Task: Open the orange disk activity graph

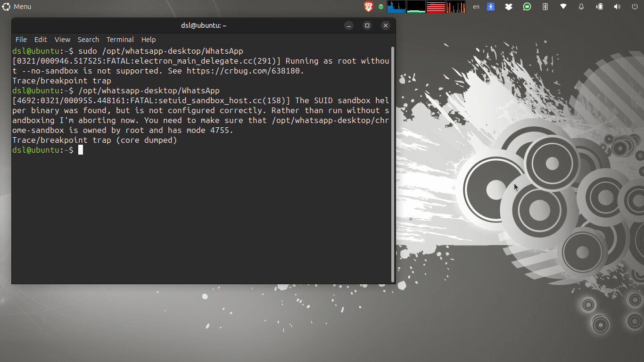Action: pos(456,7)
